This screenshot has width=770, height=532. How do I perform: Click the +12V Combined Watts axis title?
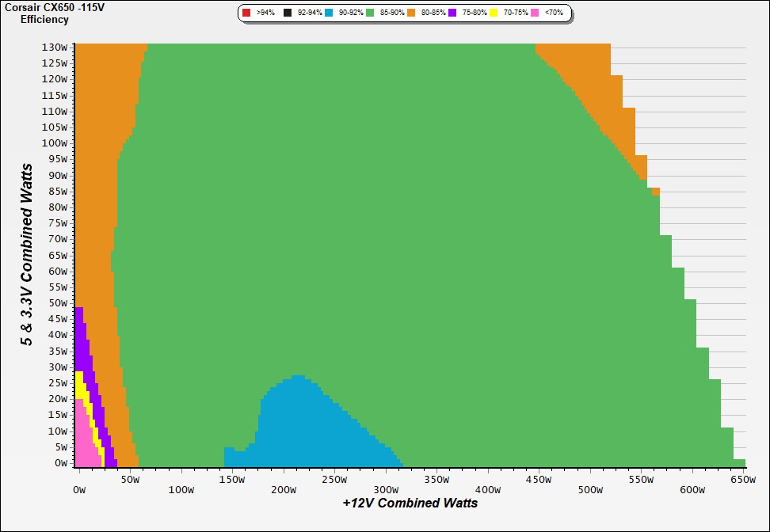tap(410, 503)
